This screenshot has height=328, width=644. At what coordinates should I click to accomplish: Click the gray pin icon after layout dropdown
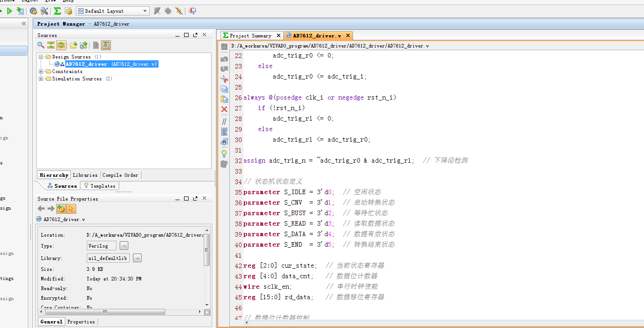157,11
